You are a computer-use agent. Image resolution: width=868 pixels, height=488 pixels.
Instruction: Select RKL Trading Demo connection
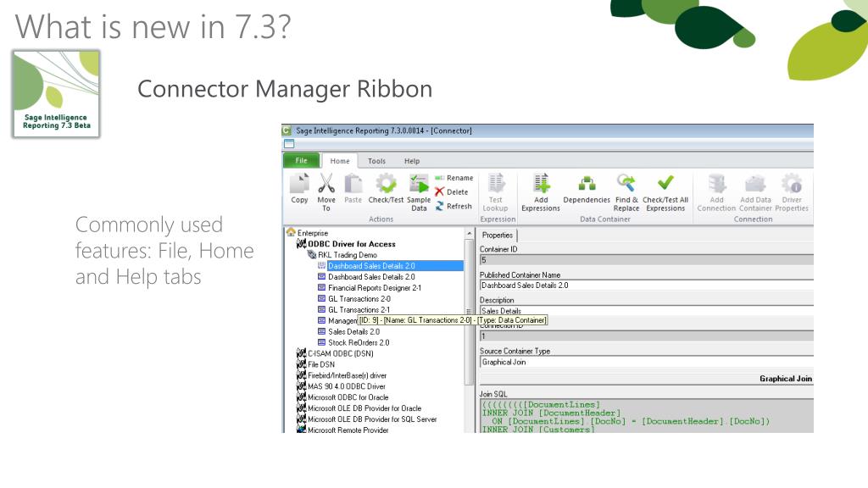[x=347, y=255]
